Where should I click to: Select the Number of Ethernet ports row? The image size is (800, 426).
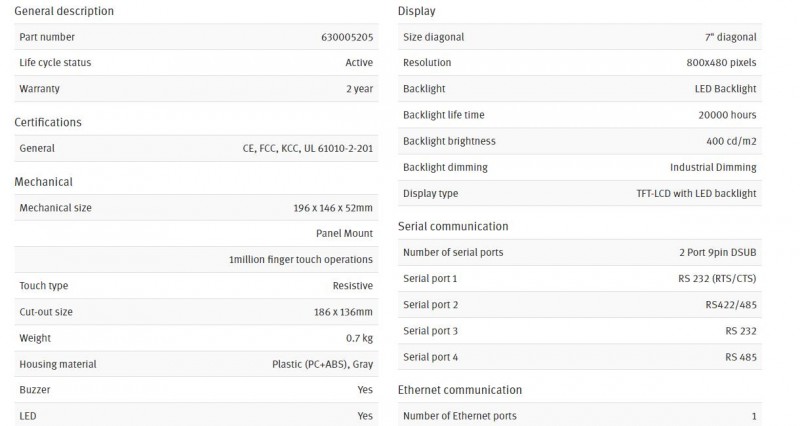580,415
